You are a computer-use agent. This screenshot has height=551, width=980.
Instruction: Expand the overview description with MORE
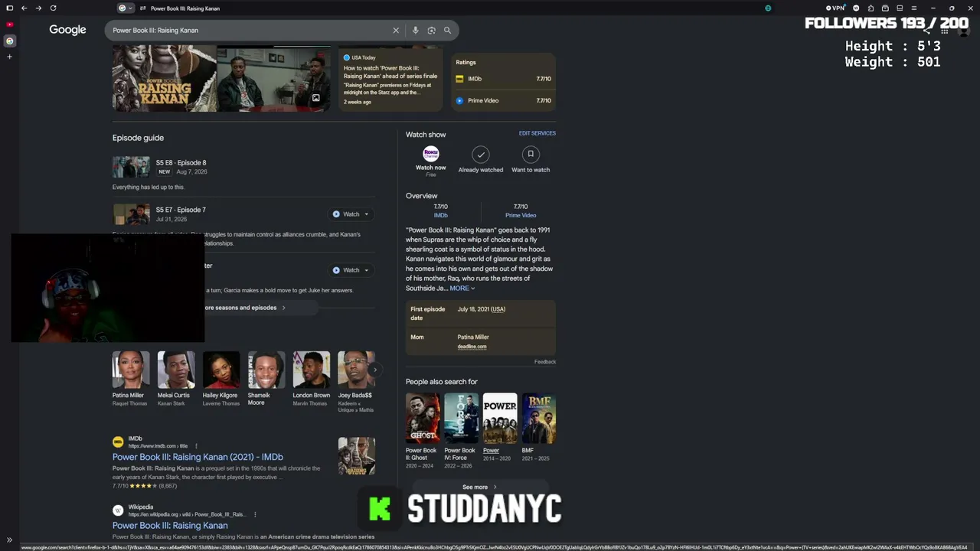pyautogui.click(x=462, y=289)
